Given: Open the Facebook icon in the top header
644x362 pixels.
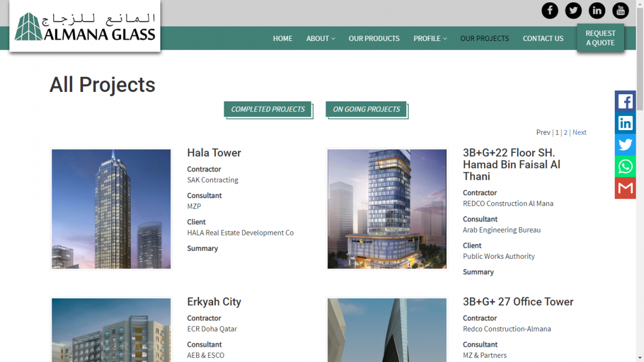Looking at the screenshot, I should [550, 11].
